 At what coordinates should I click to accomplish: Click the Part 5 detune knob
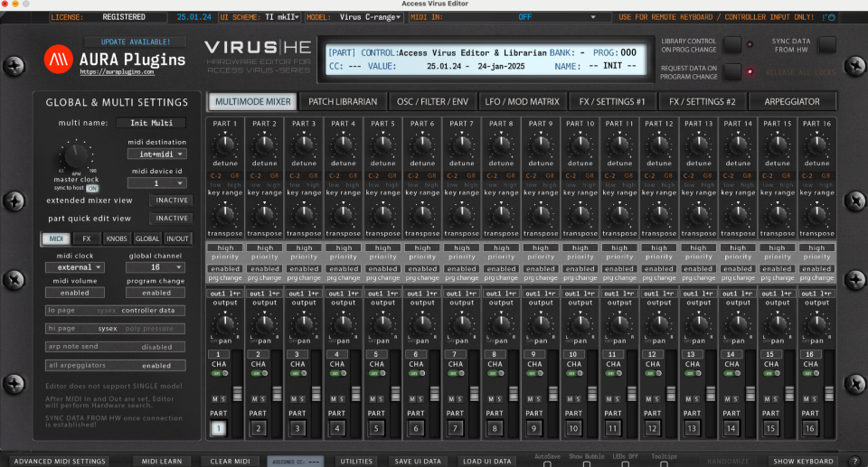[383, 145]
